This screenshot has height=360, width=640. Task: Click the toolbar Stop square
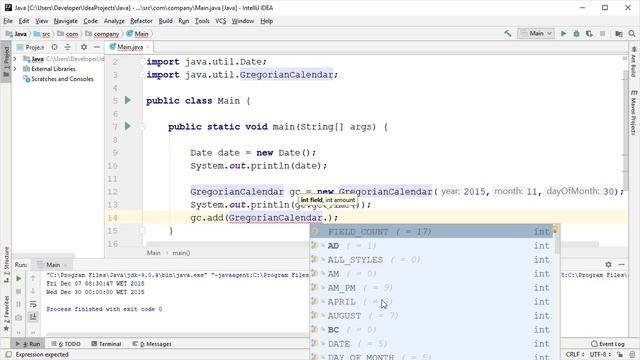[x=602, y=33]
